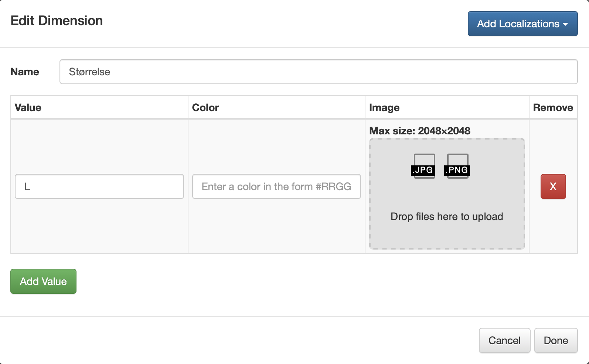589x364 pixels.
Task: Confirm changes with the Done button
Action: pyautogui.click(x=555, y=340)
